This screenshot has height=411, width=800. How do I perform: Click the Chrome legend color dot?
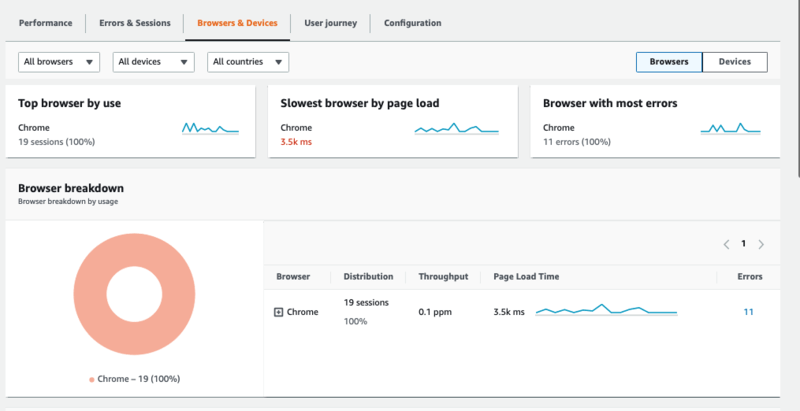92,379
